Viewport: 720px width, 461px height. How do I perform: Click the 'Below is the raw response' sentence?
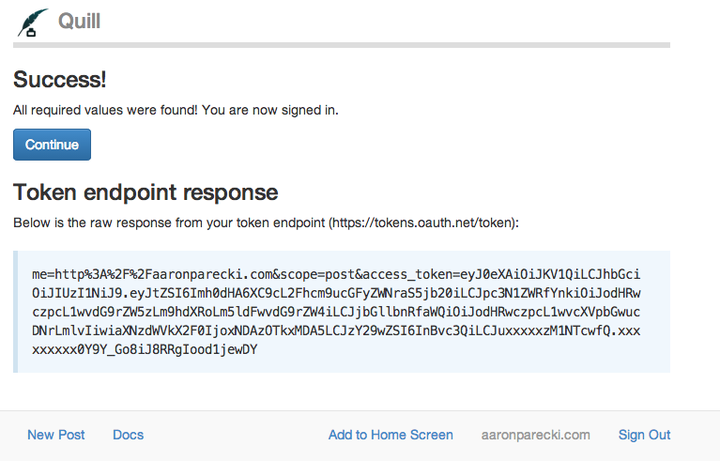(x=266, y=223)
